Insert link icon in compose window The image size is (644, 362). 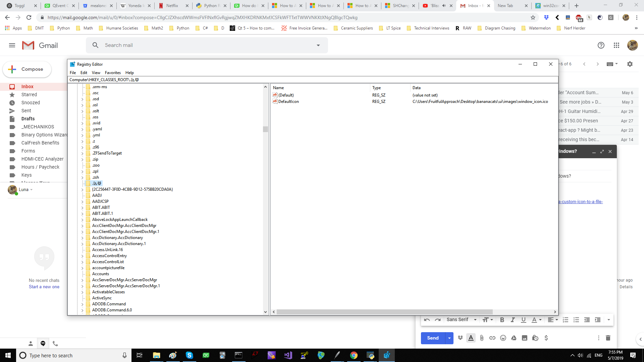pyautogui.click(x=492, y=338)
